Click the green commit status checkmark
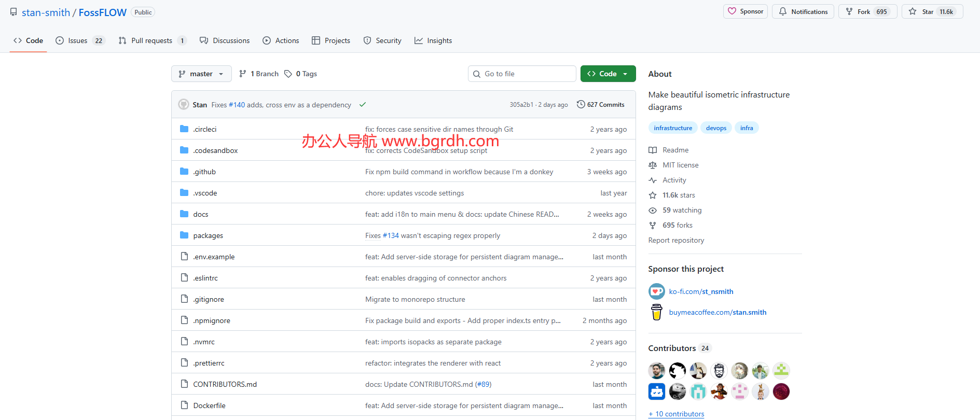 [363, 105]
